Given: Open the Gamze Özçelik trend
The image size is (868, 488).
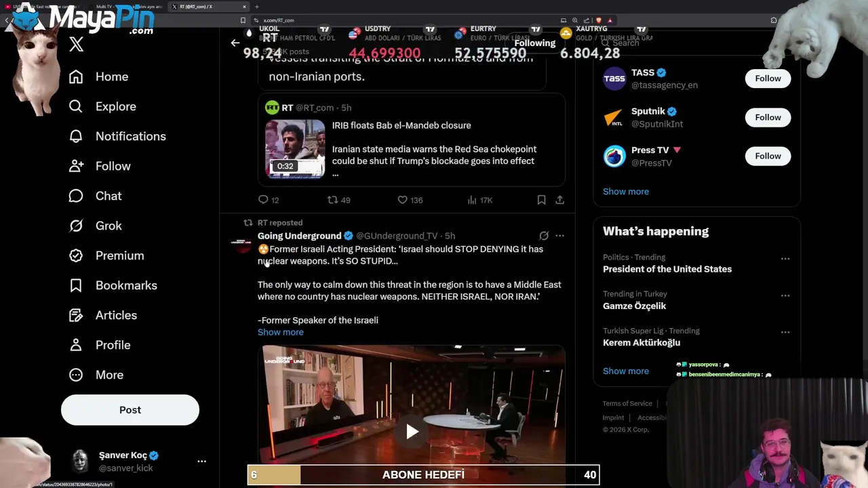Looking at the screenshot, I should coord(634,306).
